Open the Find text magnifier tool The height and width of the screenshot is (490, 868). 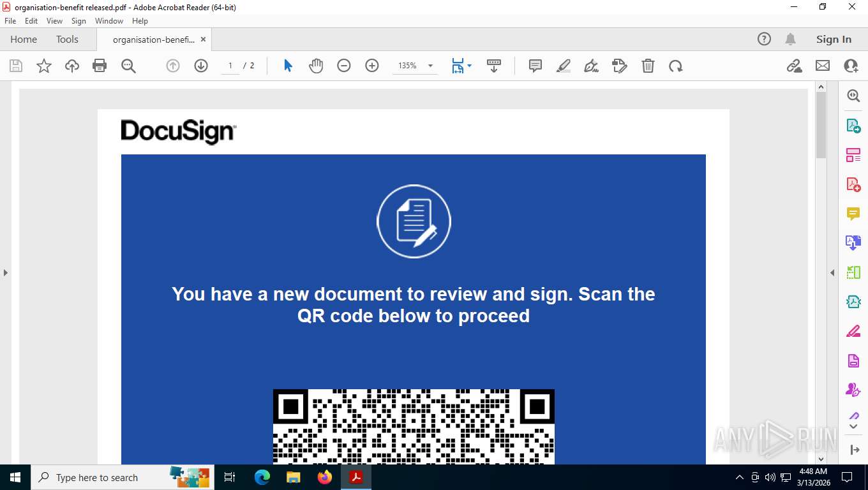coord(128,66)
